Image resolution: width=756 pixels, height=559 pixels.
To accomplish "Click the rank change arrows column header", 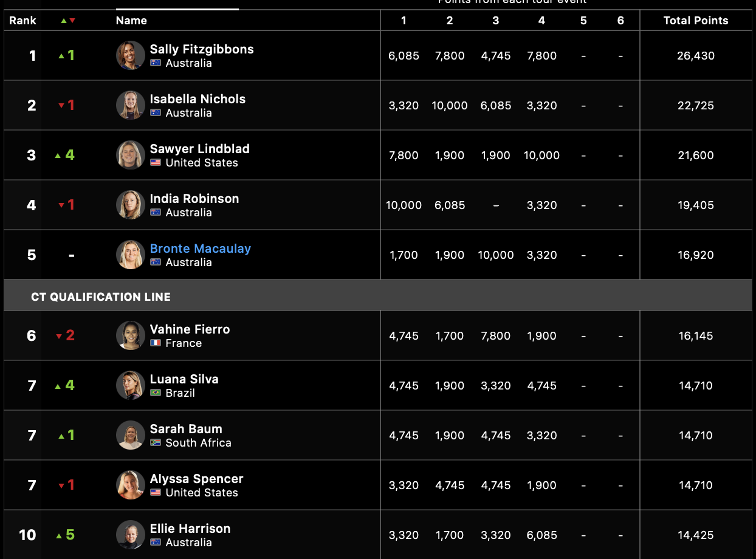I will click(68, 21).
